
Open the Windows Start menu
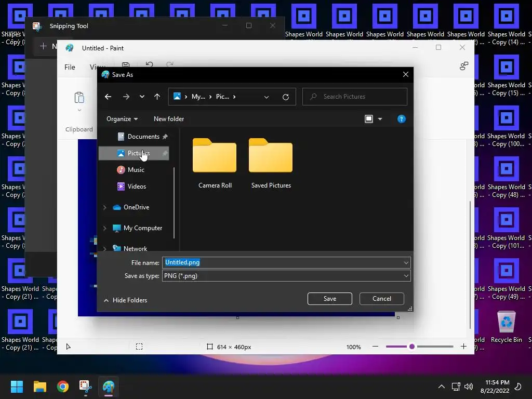click(17, 387)
